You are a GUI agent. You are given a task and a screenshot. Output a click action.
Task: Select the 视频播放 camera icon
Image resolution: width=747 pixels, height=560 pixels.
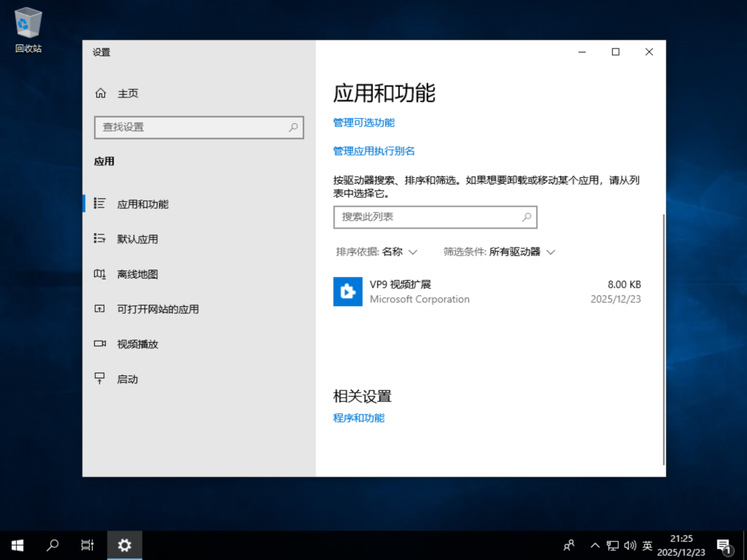(x=100, y=344)
